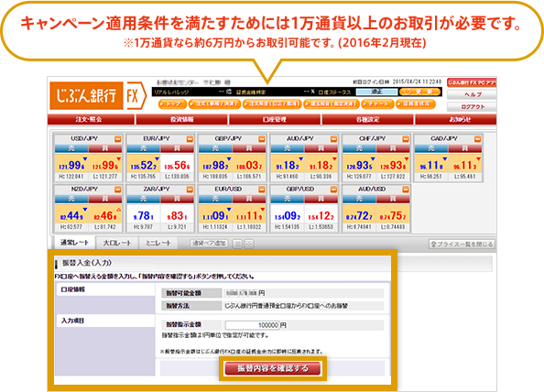Open ヘルプ button
This screenshot has height=392, width=544.
pyautogui.click(x=472, y=94)
